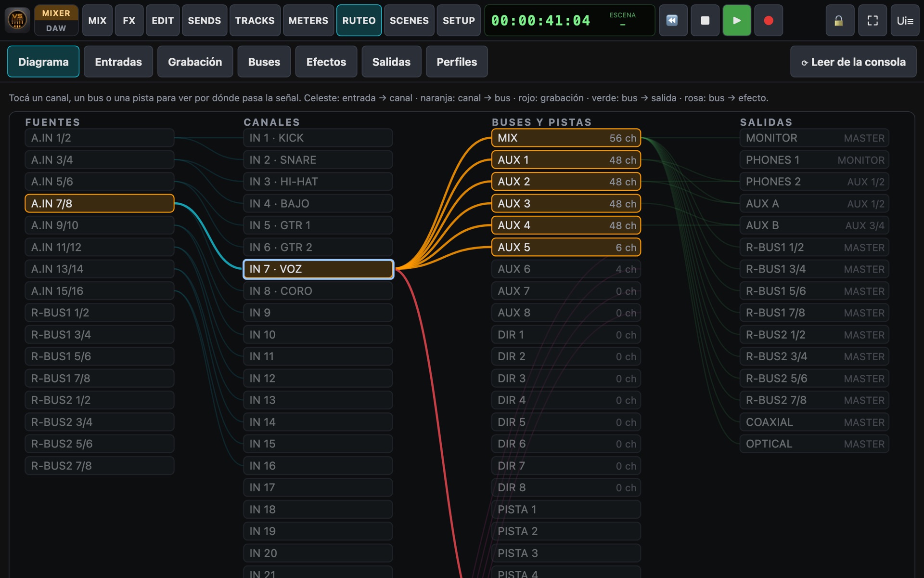Click the timecode display
Viewport: 924px width, 578px height.
[540, 20]
